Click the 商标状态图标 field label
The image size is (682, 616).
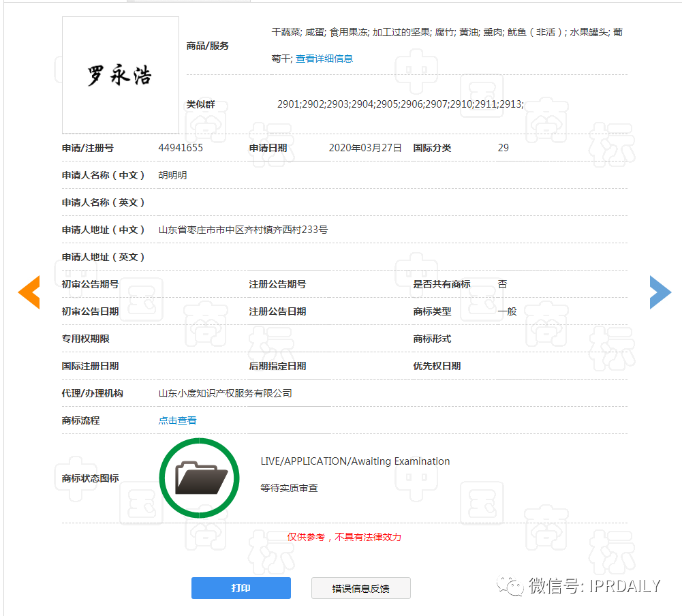pos(90,478)
